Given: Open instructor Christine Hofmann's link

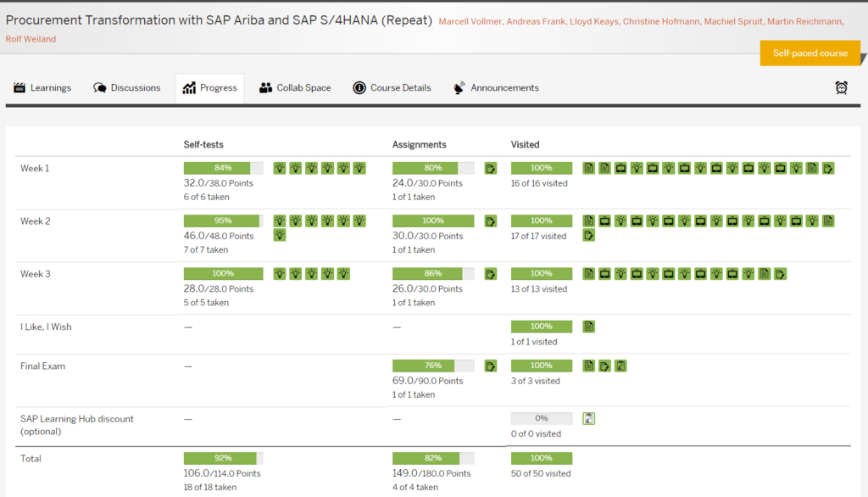Looking at the screenshot, I should pyautogui.click(x=661, y=21).
